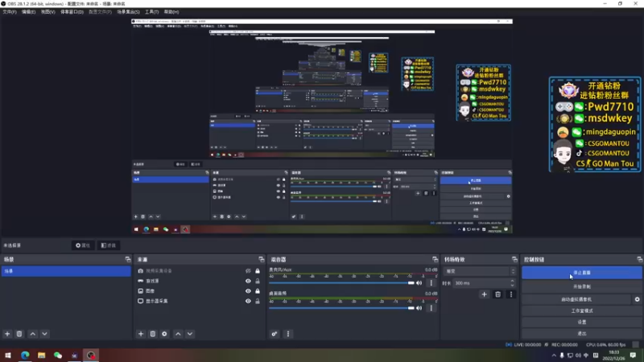Image resolution: width=644 pixels, height=362 pixels.
Task: Open the 麦克风/Aux channel options dots
Action: tap(431, 283)
